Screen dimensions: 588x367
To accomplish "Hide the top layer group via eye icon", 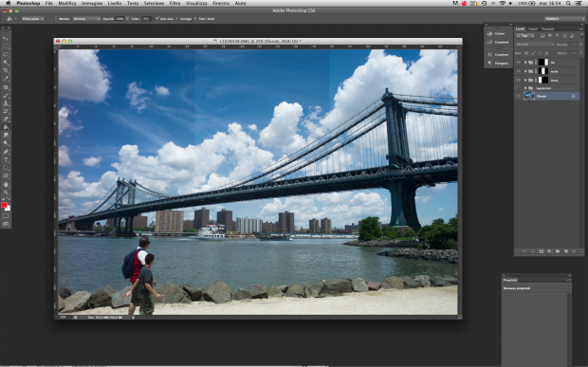I will click(519, 63).
